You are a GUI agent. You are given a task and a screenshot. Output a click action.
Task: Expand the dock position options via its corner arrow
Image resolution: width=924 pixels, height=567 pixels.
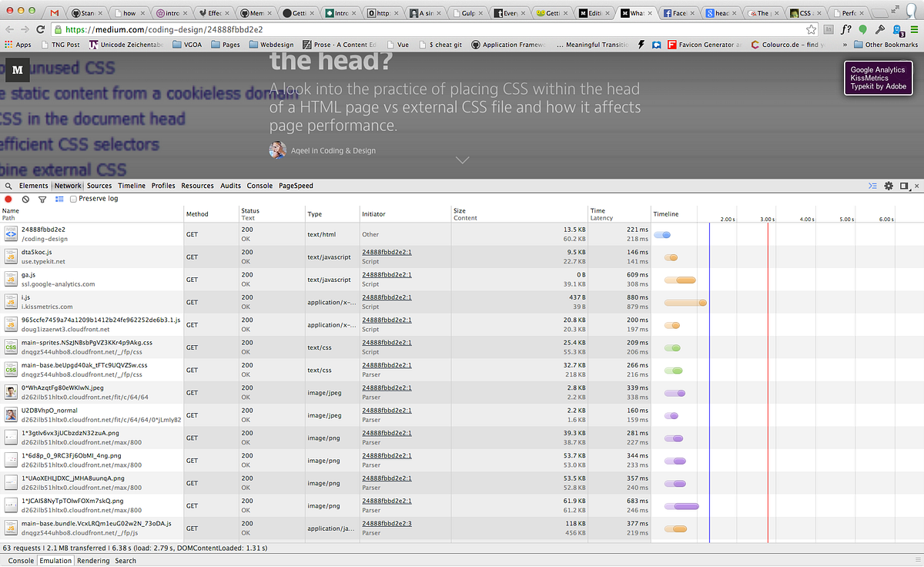pos(909,189)
